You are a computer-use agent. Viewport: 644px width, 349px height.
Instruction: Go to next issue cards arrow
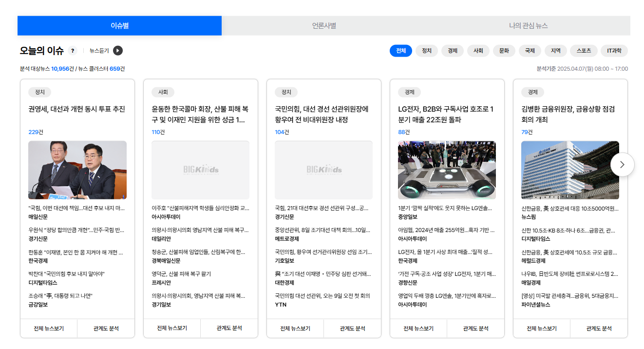pyautogui.click(x=622, y=165)
